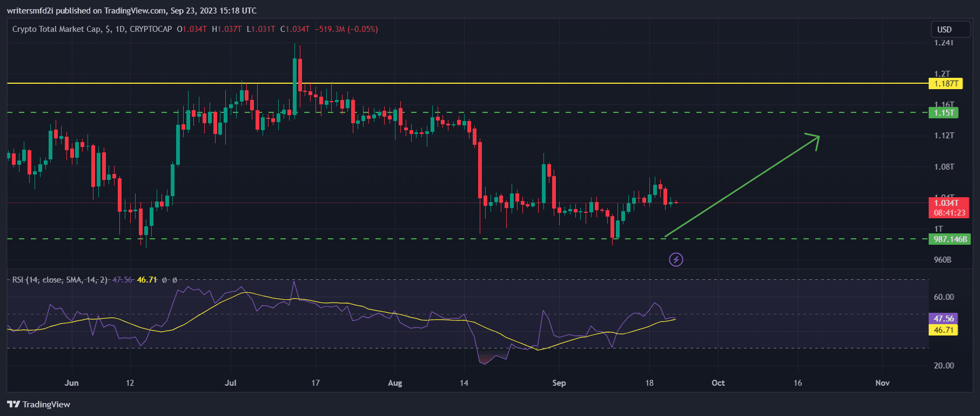Viewport: 980px width, 416px height.
Task: Click the Nov label on time axis
Action: [x=882, y=383]
